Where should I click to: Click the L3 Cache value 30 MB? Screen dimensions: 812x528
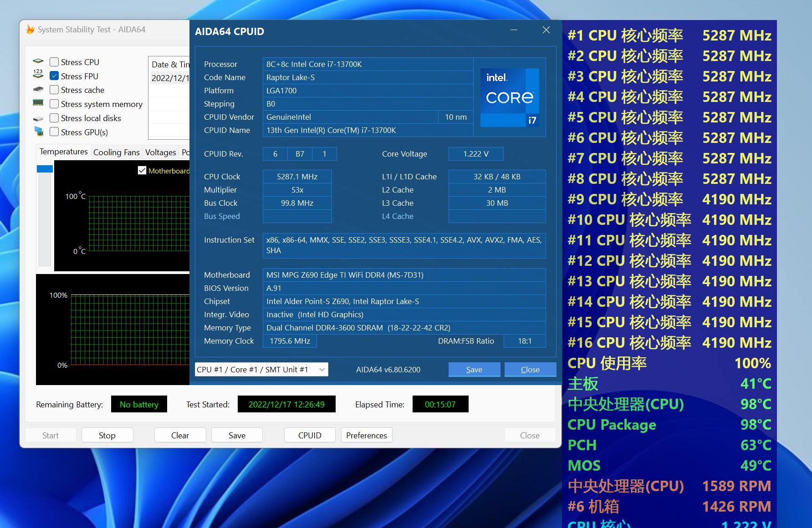497,203
